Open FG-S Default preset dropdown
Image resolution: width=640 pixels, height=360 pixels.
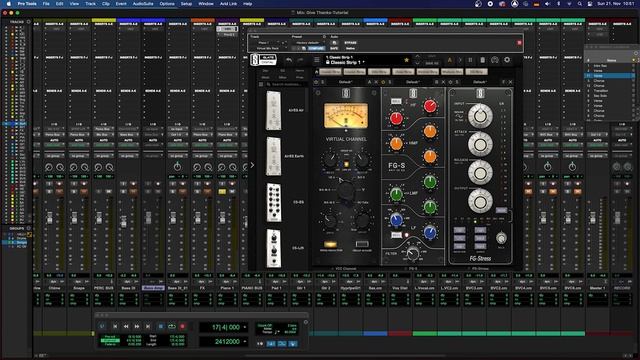(413, 82)
